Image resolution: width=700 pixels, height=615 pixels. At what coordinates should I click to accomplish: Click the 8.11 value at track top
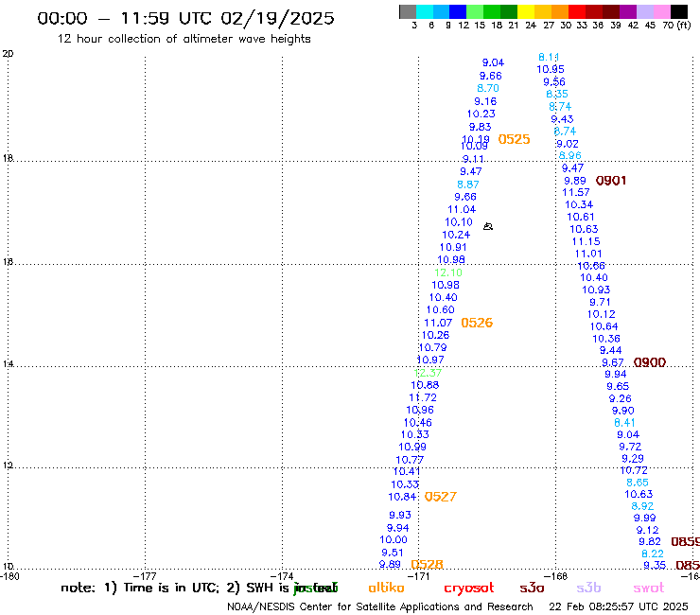point(549,57)
